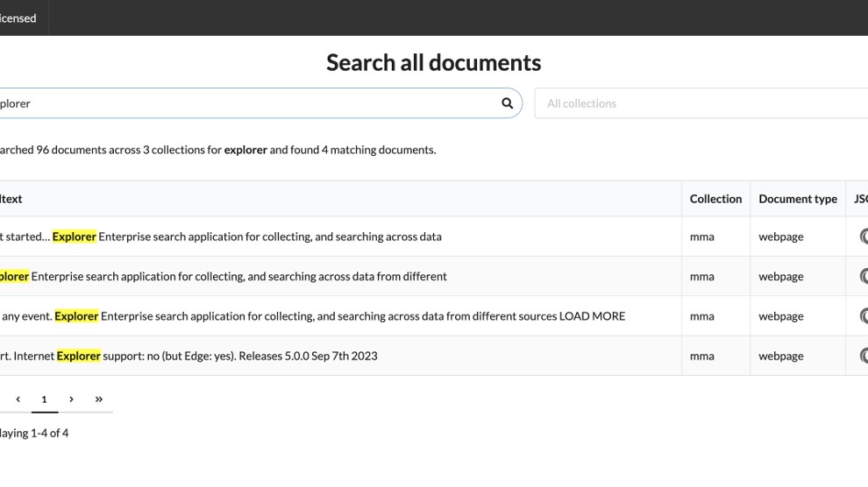Click the Document type column header
This screenshot has height=487, width=868.
tap(798, 199)
